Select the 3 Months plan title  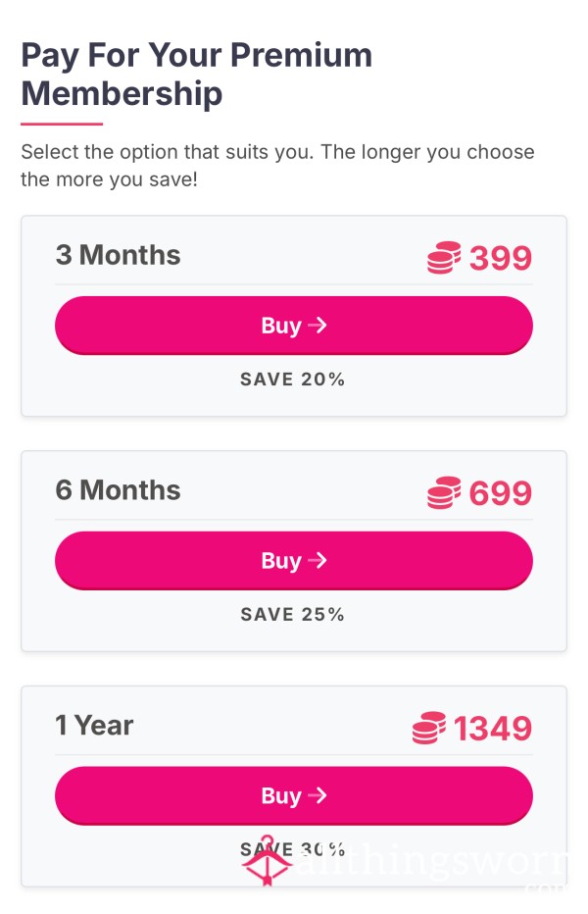click(118, 255)
